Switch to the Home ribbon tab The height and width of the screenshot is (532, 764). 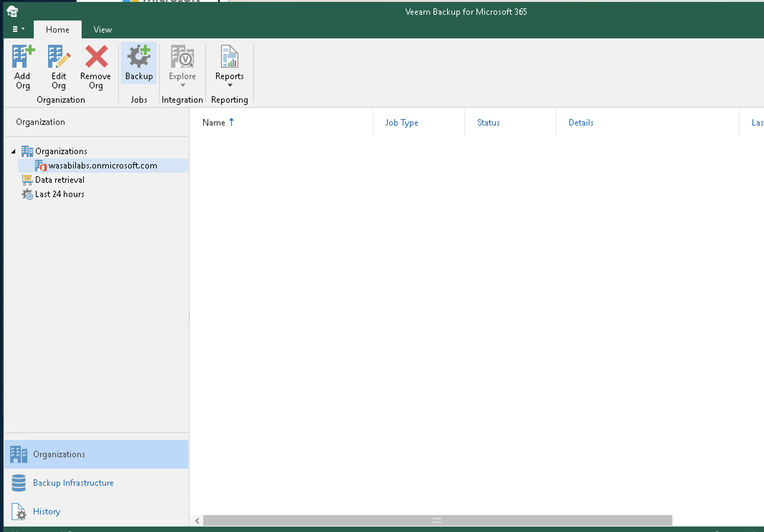[x=58, y=30]
